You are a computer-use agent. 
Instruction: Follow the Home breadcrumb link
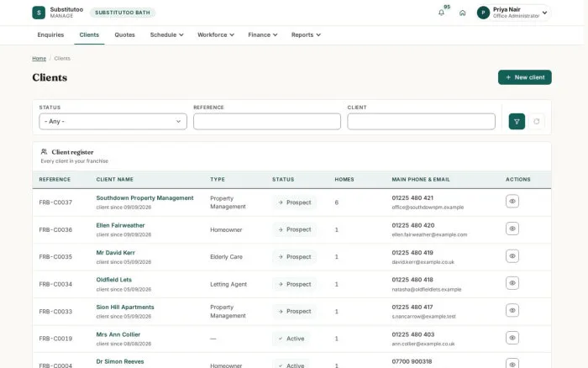coord(39,59)
